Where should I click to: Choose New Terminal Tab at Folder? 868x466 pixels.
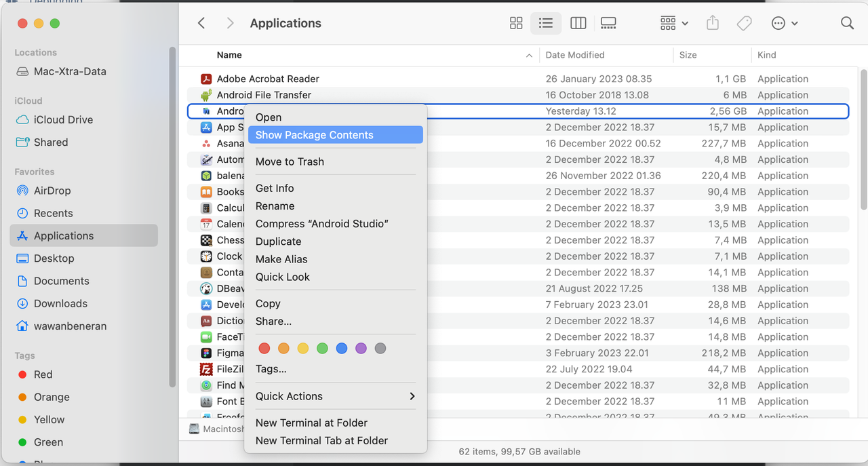click(x=335, y=440)
